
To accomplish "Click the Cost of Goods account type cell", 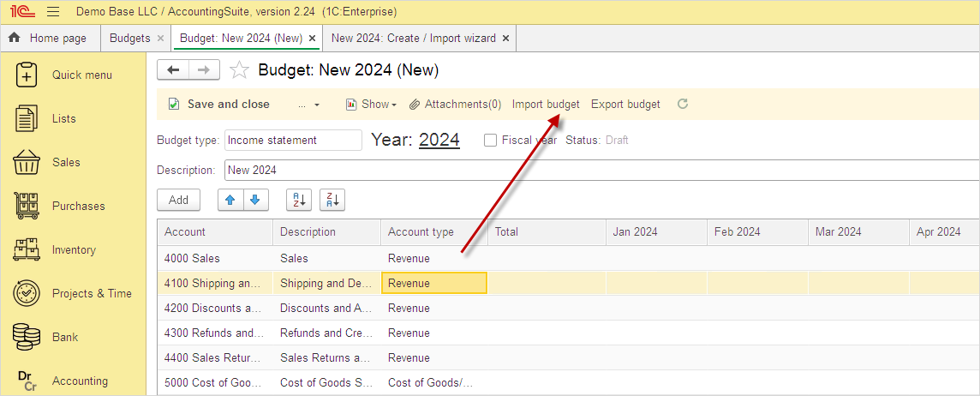I will [x=434, y=383].
